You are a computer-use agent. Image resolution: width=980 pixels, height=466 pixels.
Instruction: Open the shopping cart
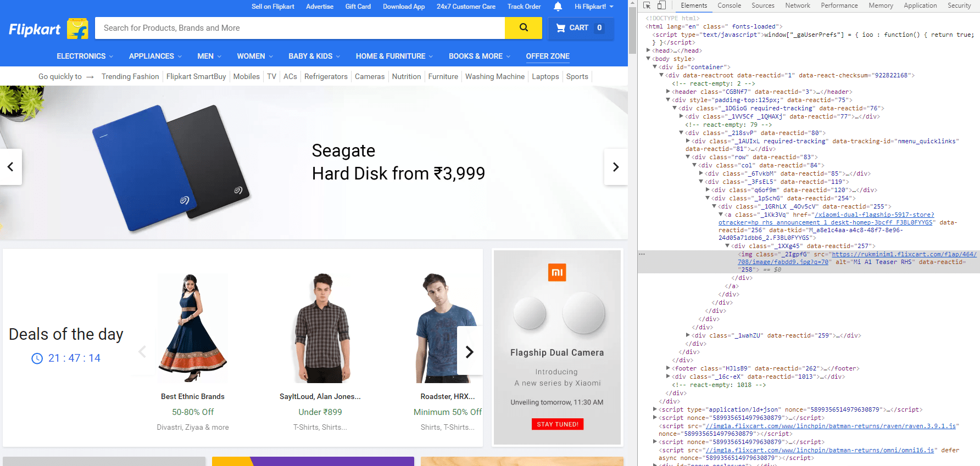click(581, 28)
